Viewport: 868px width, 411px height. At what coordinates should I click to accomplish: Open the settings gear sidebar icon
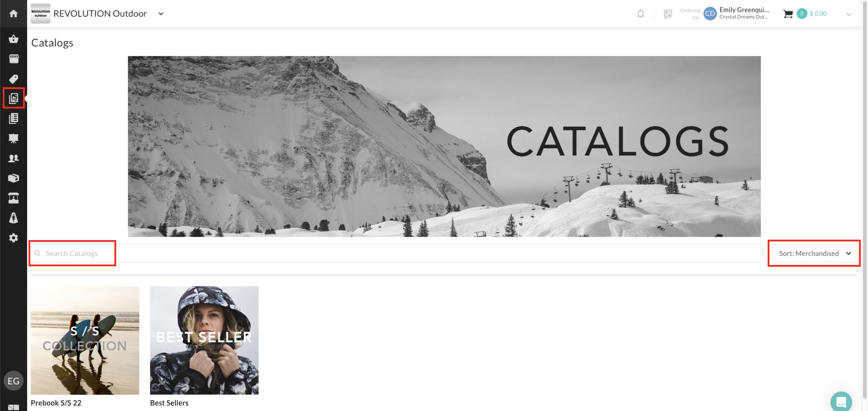point(14,238)
